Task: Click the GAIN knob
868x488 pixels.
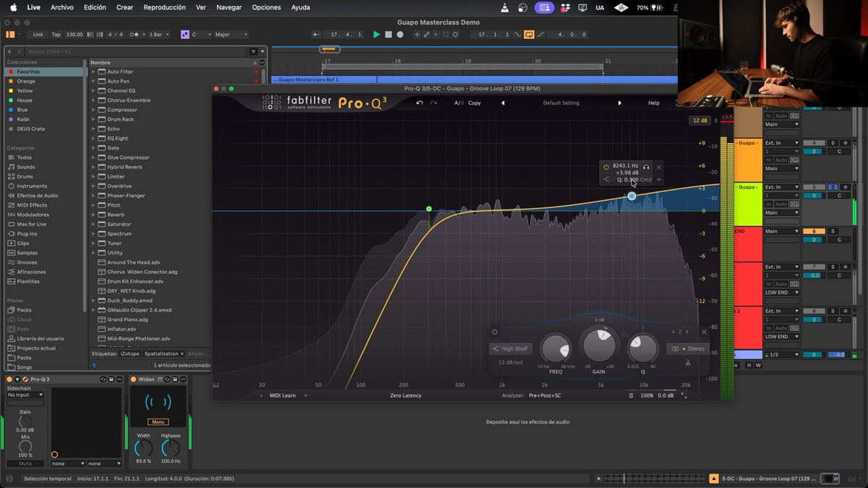Action: coord(600,345)
